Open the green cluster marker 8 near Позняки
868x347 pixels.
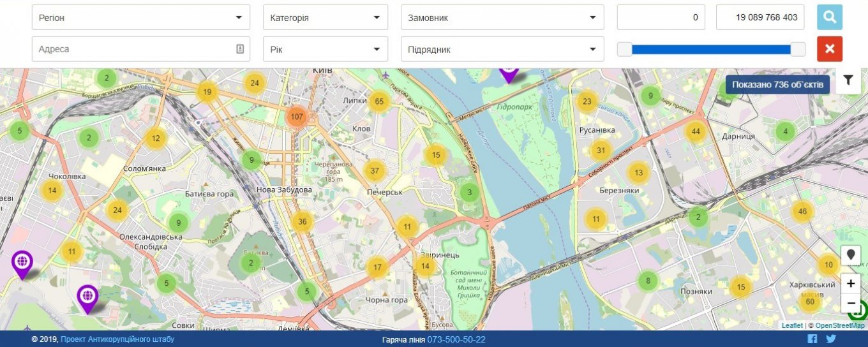click(648, 281)
